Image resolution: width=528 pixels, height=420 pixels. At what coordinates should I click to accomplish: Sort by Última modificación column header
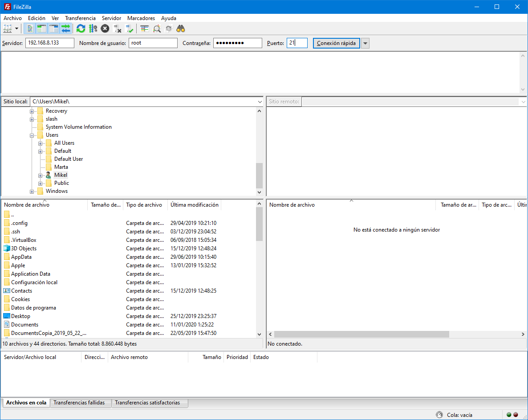point(194,205)
